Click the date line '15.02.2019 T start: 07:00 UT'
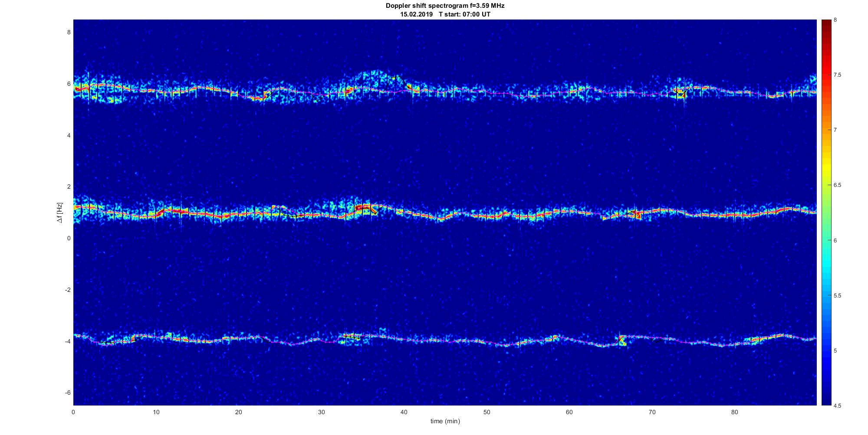868x435 pixels. pos(445,14)
